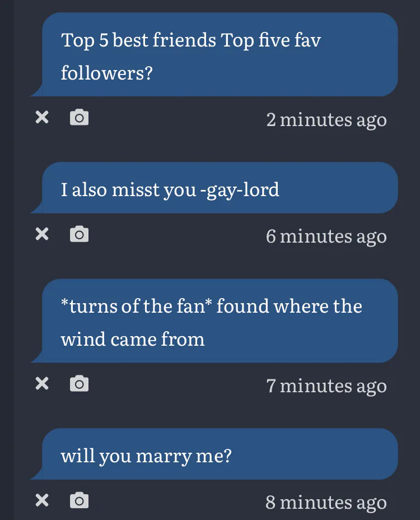Click the "2 minutes ago" timestamp
The height and width of the screenshot is (520, 420).
pyautogui.click(x=326, y=119)
